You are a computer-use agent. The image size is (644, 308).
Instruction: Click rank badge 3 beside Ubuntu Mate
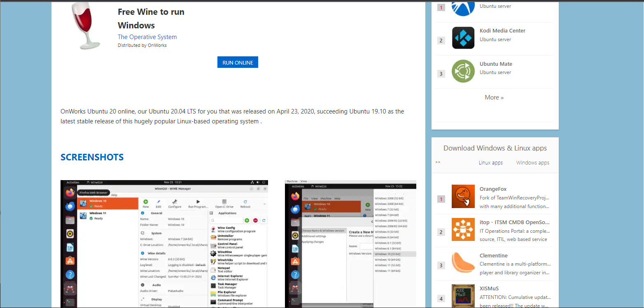441,74
